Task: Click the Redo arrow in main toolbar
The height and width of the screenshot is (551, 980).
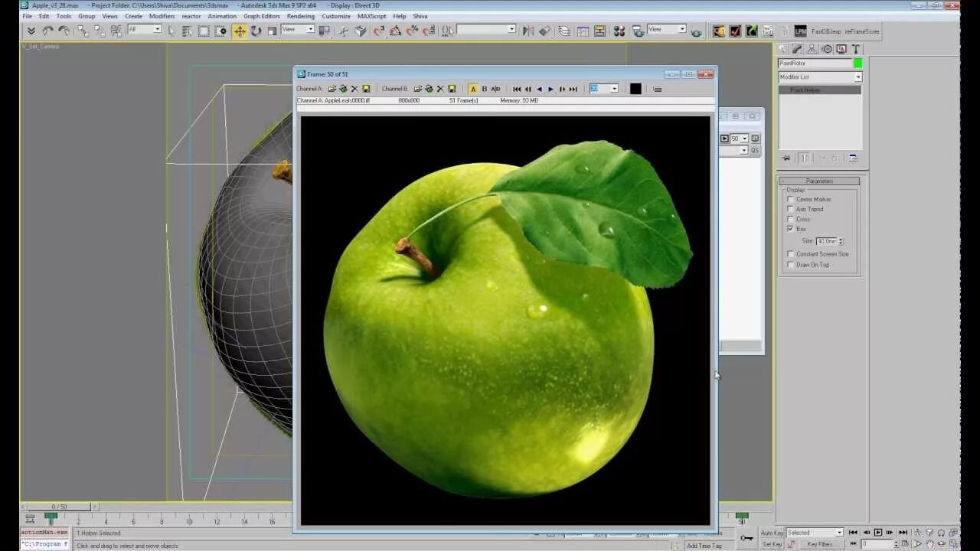Action: (64, 31)
